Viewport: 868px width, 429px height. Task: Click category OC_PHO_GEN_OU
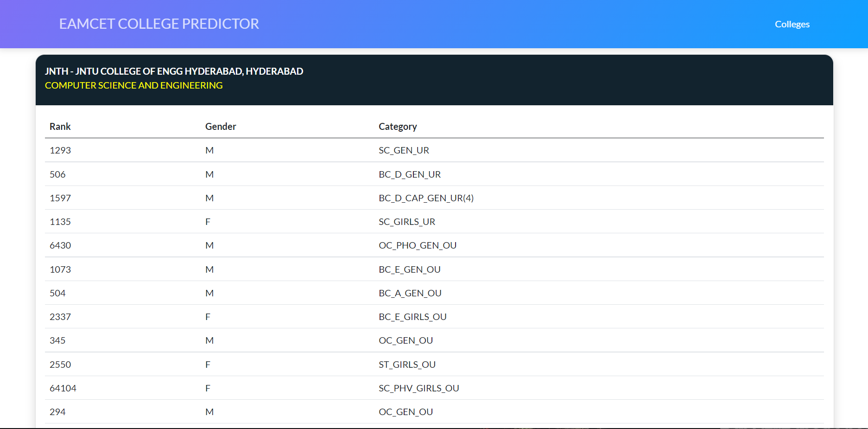point(418,245)
